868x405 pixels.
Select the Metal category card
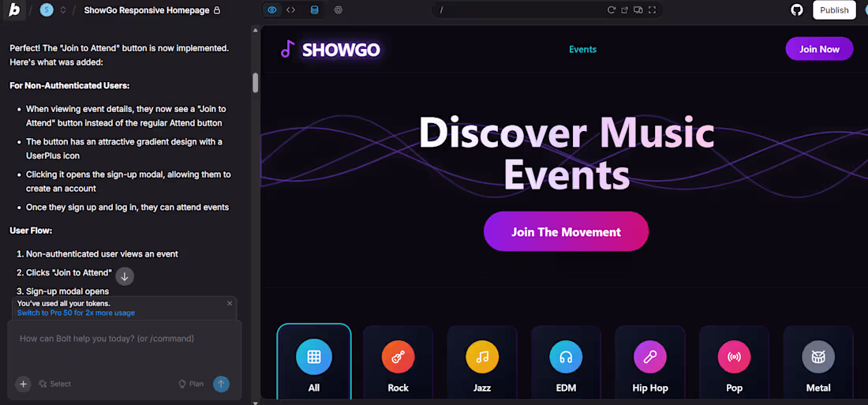click(x=818, y=363)
